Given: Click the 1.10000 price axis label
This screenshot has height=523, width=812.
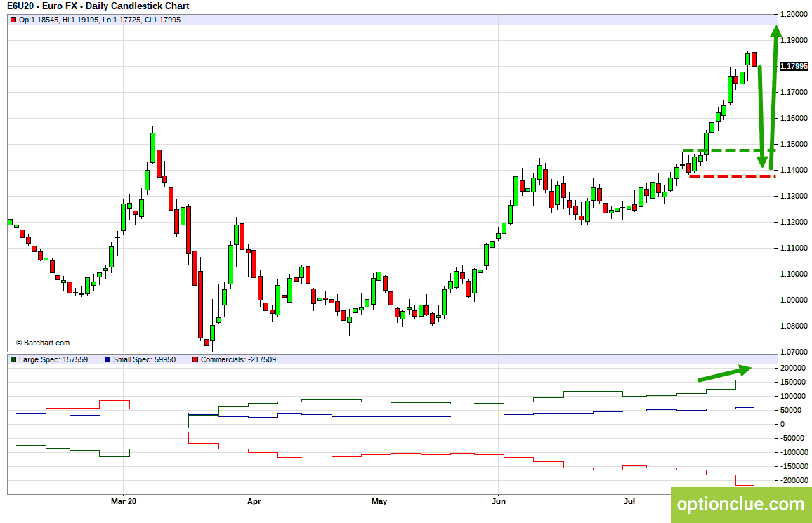Looking at the screenshot, I should pos(794,274).
